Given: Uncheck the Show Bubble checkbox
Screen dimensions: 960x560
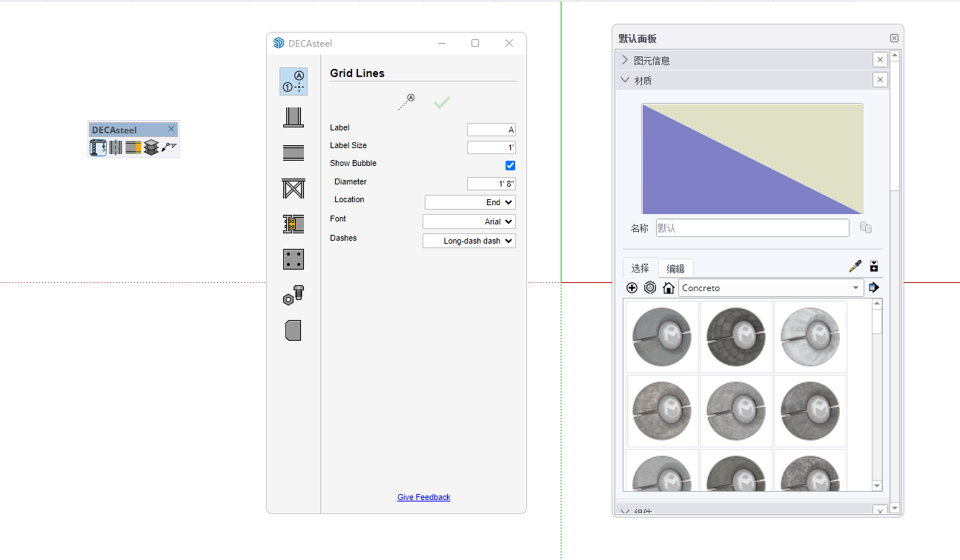Looking at the screenshot, I should coord(510,165).
